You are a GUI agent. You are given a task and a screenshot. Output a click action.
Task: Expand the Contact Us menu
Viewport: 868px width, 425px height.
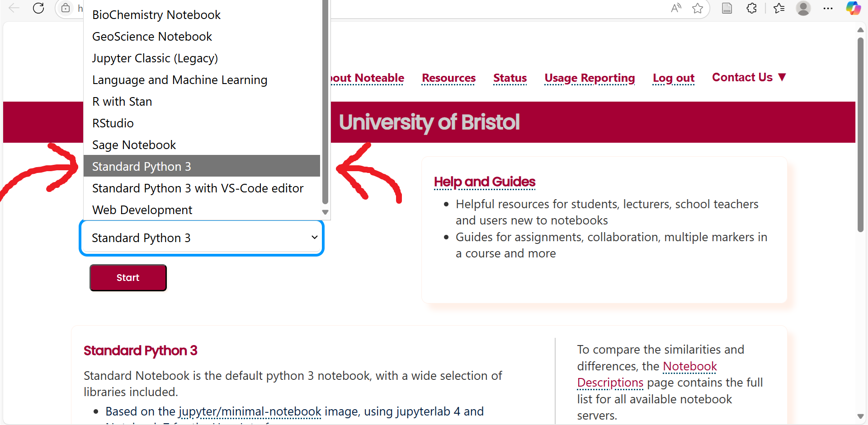click(x=749, y=78)
